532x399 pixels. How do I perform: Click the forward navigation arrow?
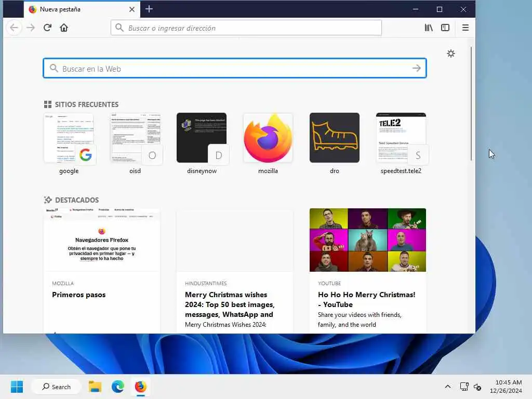[x=31, y=28]
